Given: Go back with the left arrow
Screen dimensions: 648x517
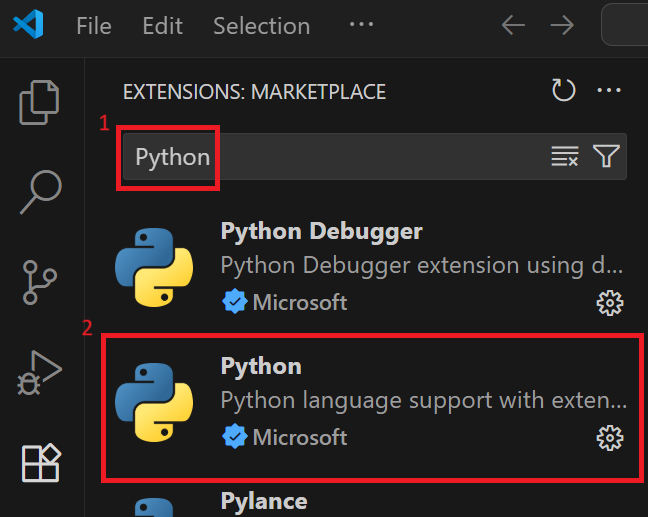Looking at the screenshot, I should (513, 25).
